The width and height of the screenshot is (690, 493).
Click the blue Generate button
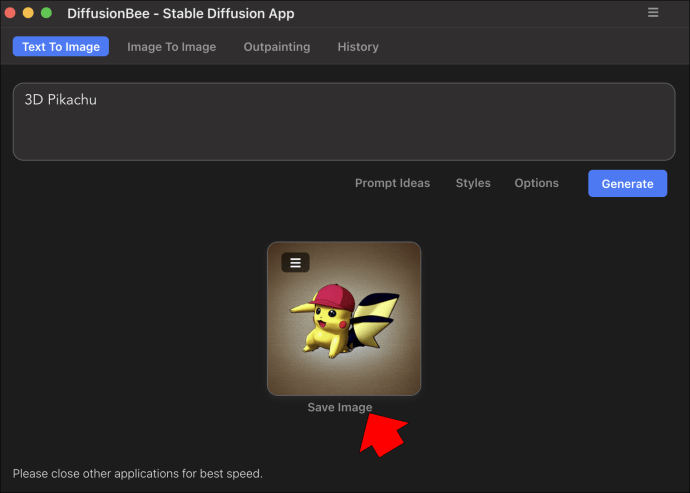(x=628, y=184)
